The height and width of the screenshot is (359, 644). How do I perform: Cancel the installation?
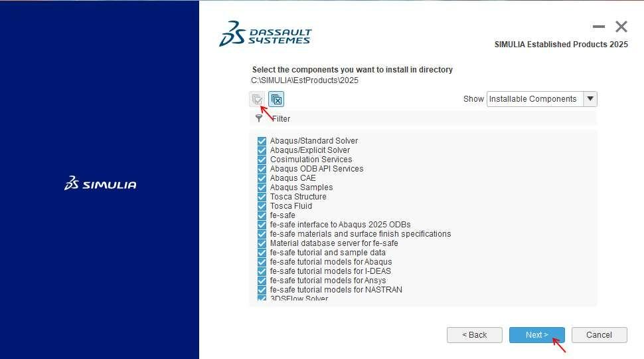point(600,335)
